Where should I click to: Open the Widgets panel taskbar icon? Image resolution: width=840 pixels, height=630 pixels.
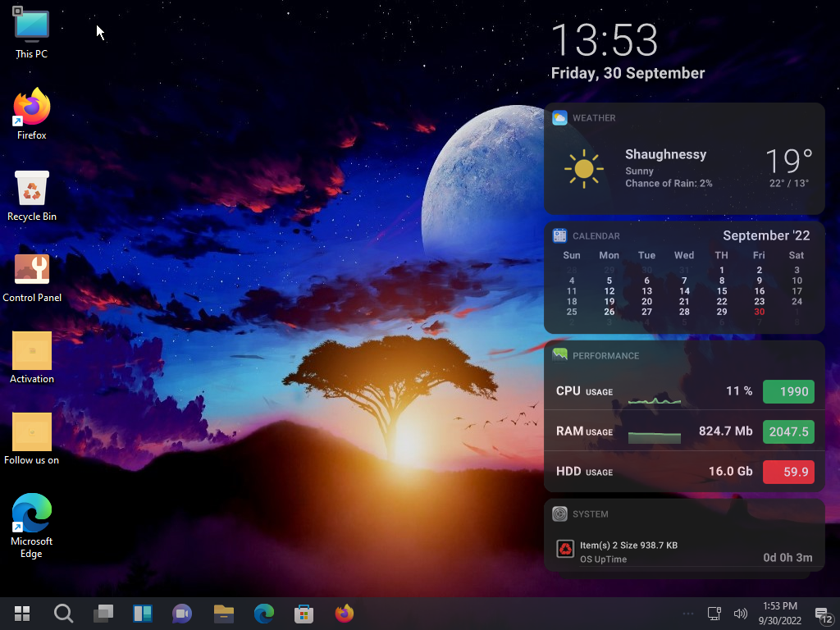tap(142, 614)
